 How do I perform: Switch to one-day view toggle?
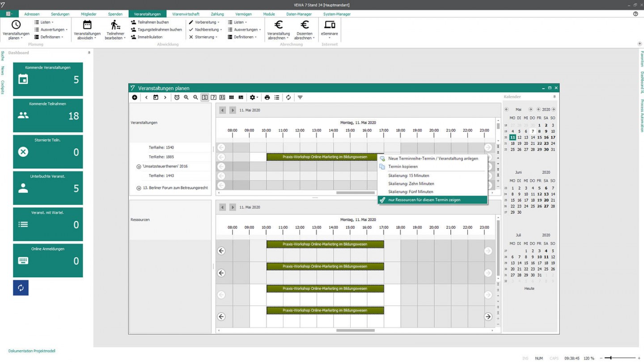[204, 98]
